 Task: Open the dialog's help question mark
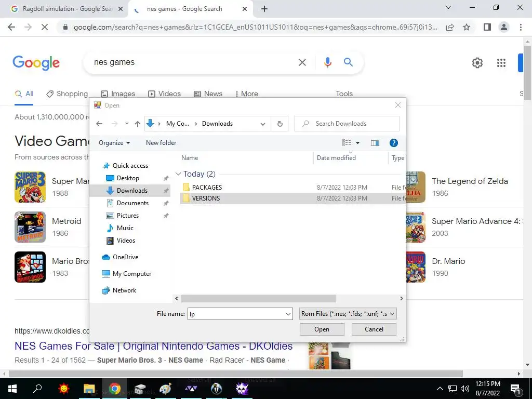coord(394,143)
